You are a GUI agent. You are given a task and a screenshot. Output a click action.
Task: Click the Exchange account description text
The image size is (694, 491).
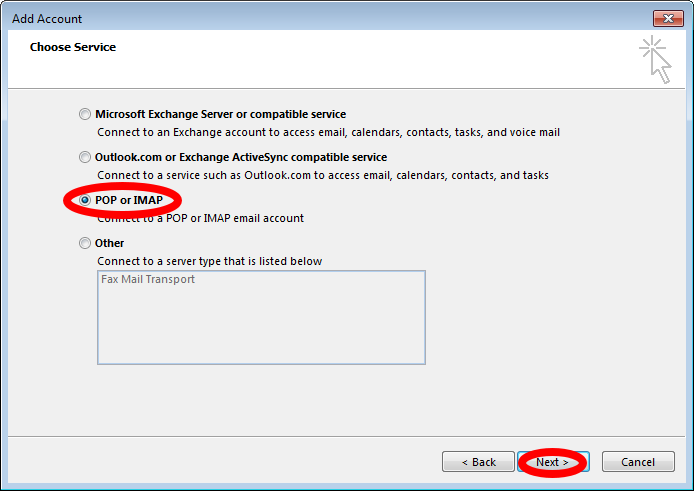click(328, 132)
